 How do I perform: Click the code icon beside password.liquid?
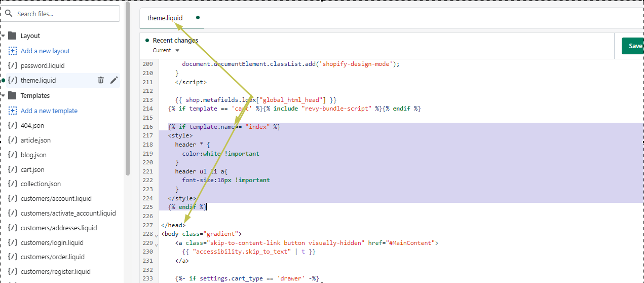[x=13, y=65]
